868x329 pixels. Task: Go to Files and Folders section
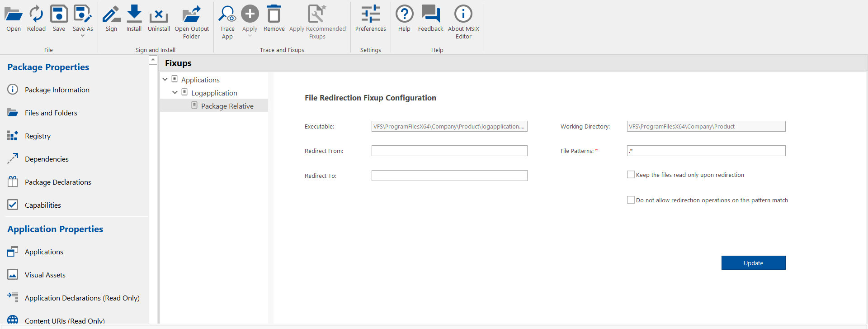coord(51,113)
